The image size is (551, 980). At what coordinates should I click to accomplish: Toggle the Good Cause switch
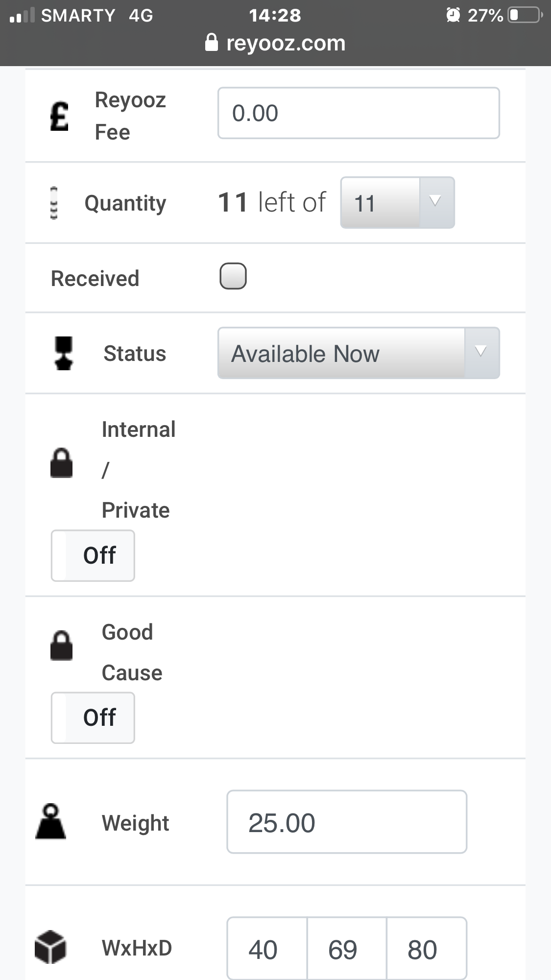tap(93, 718)
